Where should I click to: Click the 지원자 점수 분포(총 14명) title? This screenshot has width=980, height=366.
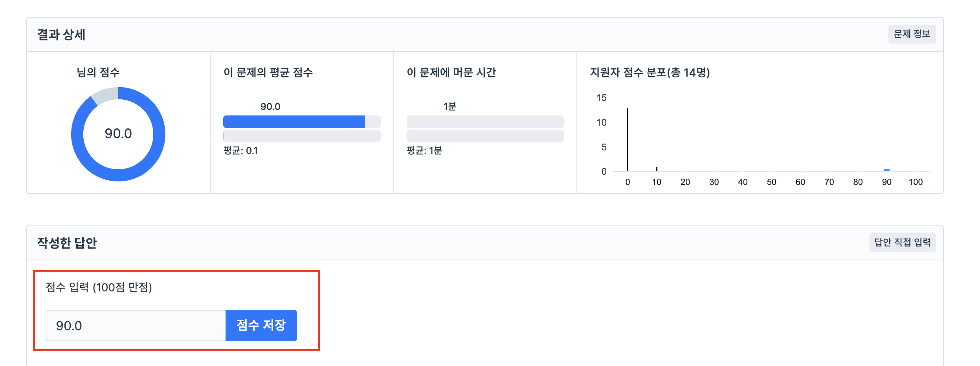click(650, 72)
